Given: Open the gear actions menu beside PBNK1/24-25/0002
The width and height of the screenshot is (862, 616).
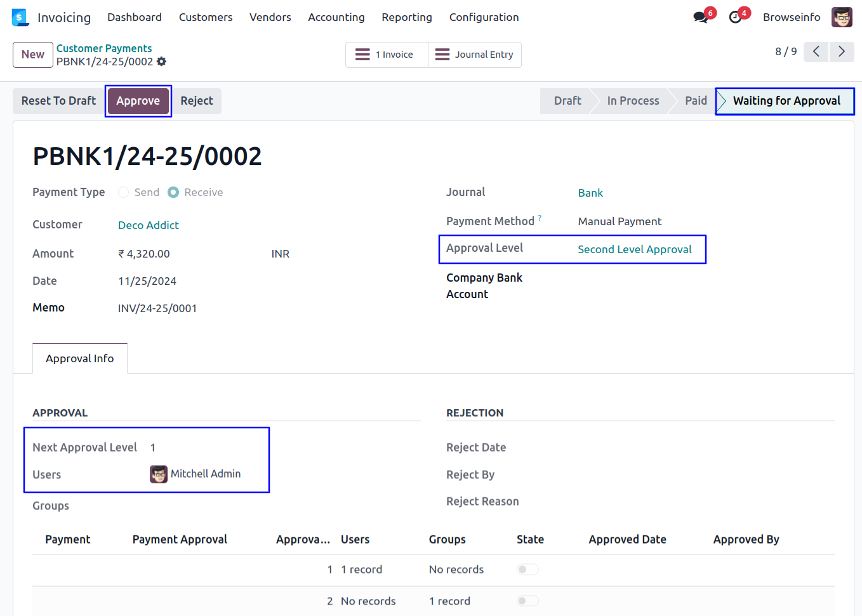Looking at the screenshot, I should tap(162, 62).
